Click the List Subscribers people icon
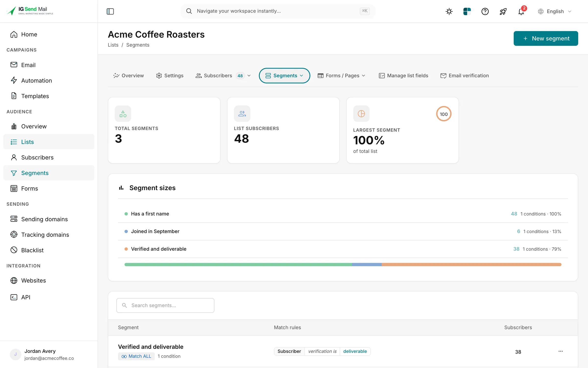Viewport: 588px width, 368px height. pyautogui.click(x=242, y=114)
